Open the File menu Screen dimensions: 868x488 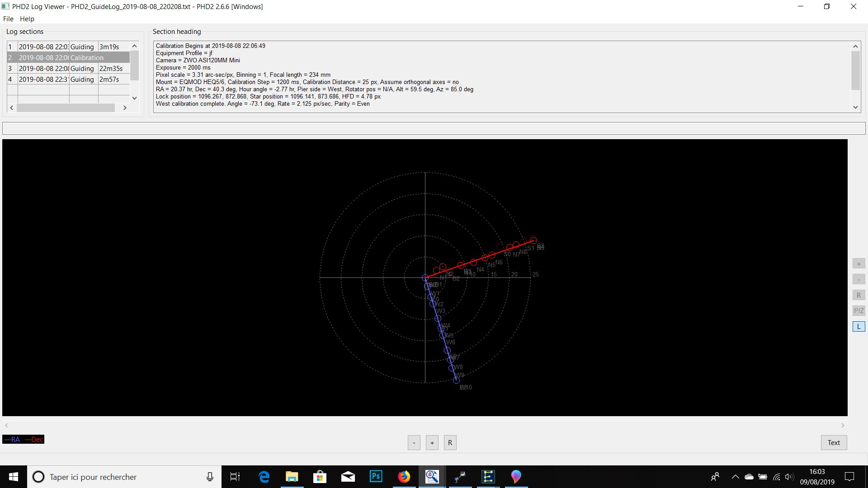click(8, 19)
